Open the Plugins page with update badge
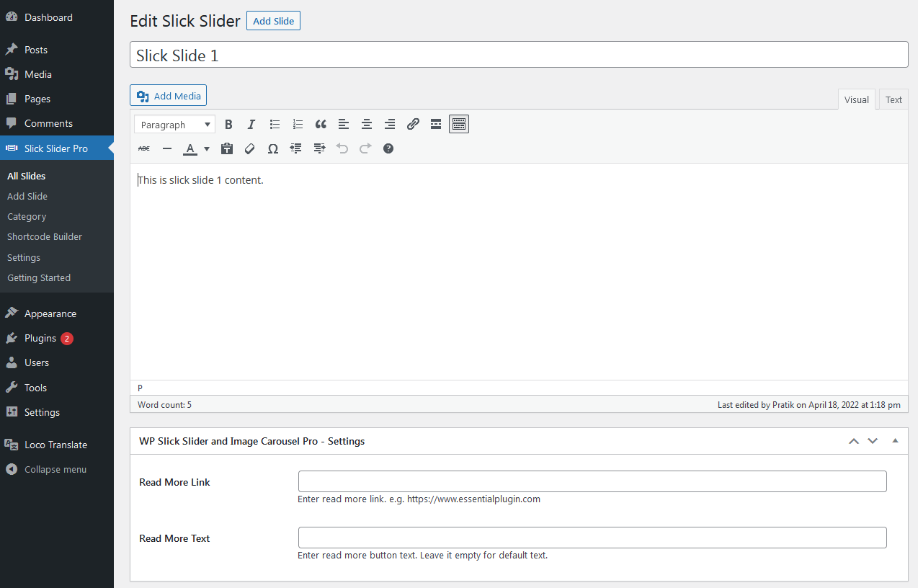Screen dimensions: 918x588 (40, 338)
